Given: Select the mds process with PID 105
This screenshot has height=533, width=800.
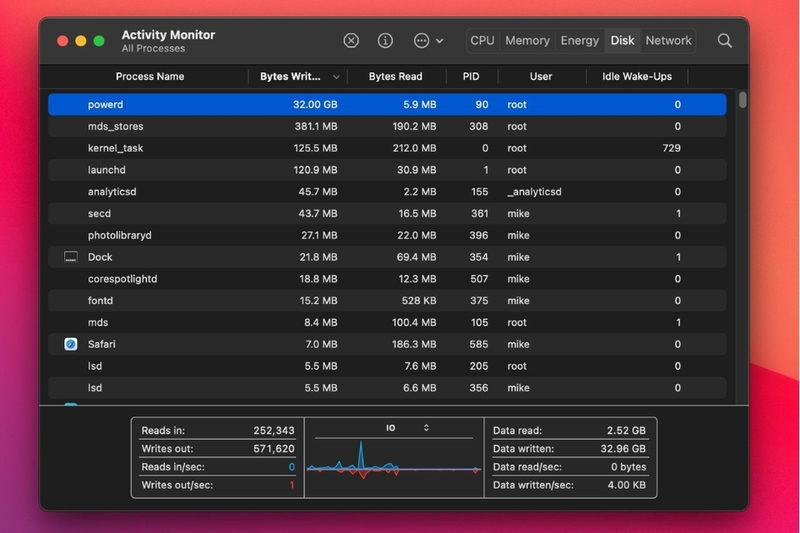Looking at the screenshot, I should [387, 323].
